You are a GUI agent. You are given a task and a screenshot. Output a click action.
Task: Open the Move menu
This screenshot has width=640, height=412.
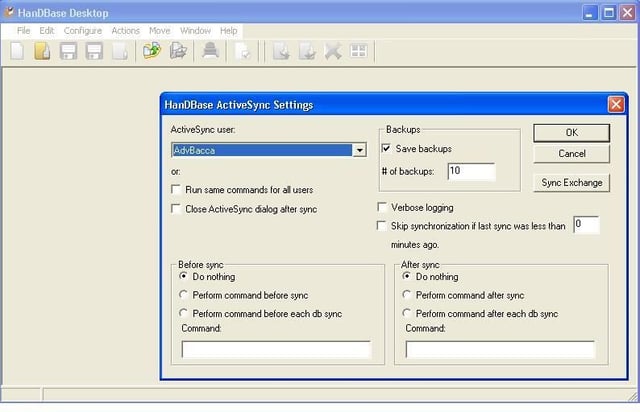click(x=160, y=31)
